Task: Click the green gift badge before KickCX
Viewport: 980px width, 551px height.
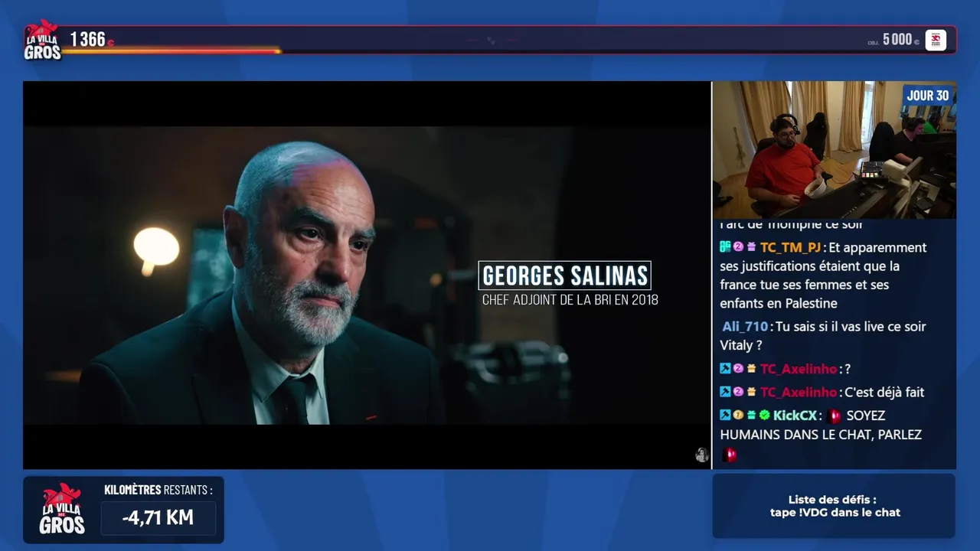Action: coord(751,415)
